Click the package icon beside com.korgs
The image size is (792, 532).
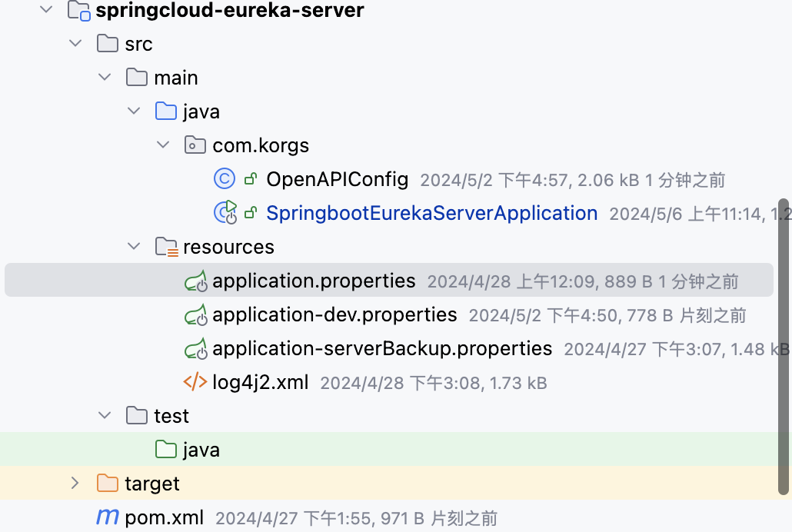click(x=195, y=145)
